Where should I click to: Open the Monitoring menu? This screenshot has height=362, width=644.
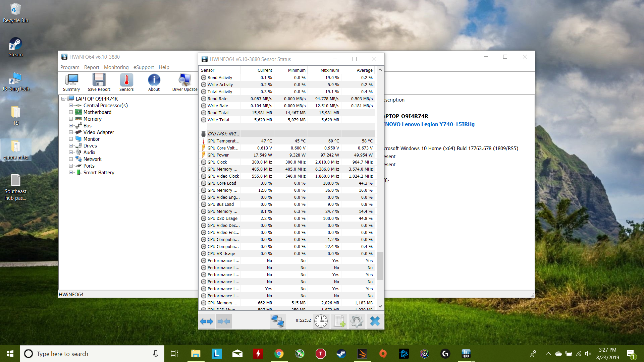pos(116,67)
